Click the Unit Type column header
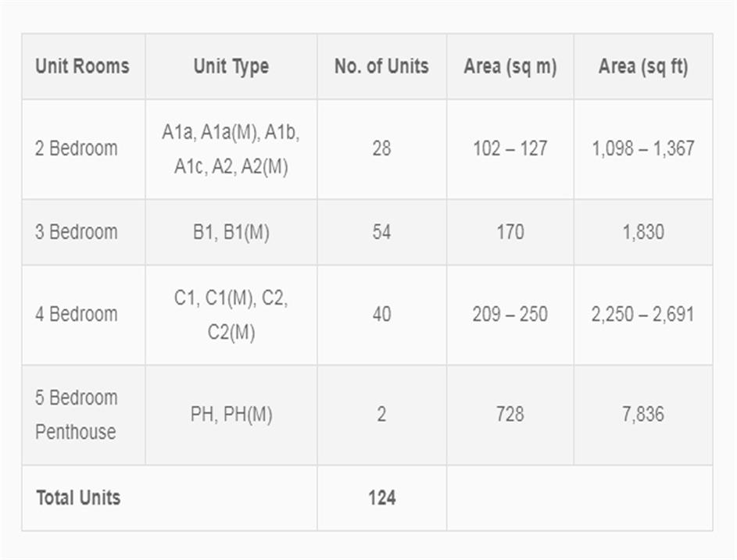 pos(231,66)
